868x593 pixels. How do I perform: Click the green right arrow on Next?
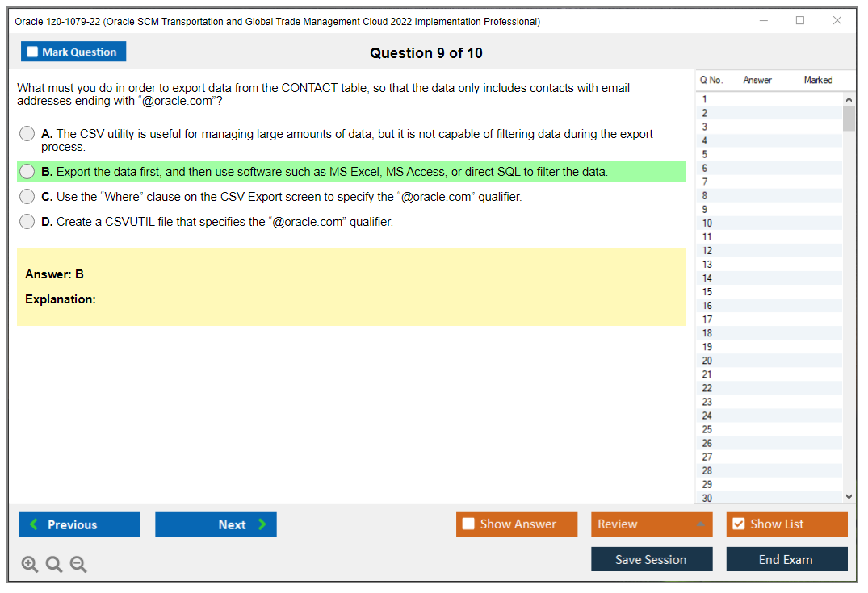coord(262,524)
